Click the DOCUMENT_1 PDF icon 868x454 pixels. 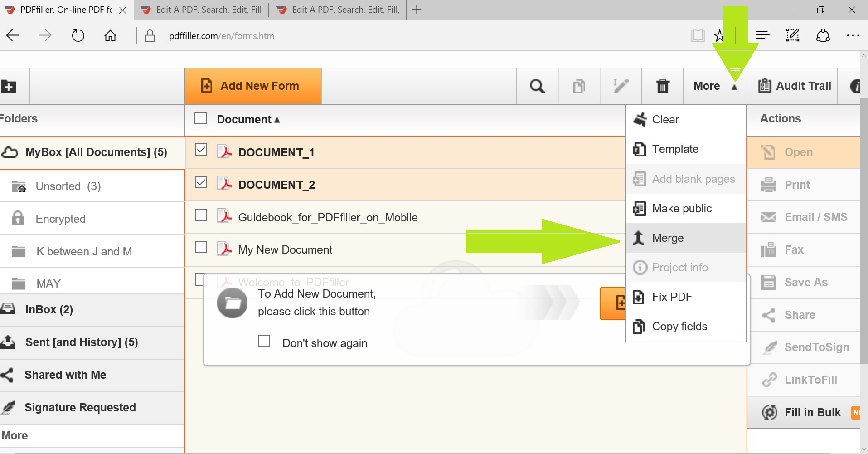[224, 151]
